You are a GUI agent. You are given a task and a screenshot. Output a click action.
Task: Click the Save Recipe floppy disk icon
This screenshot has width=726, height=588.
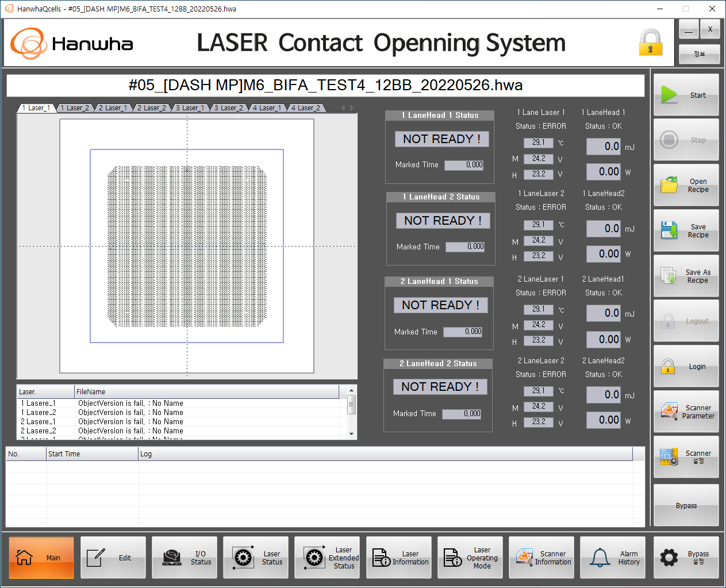click(x=669, y=230)
